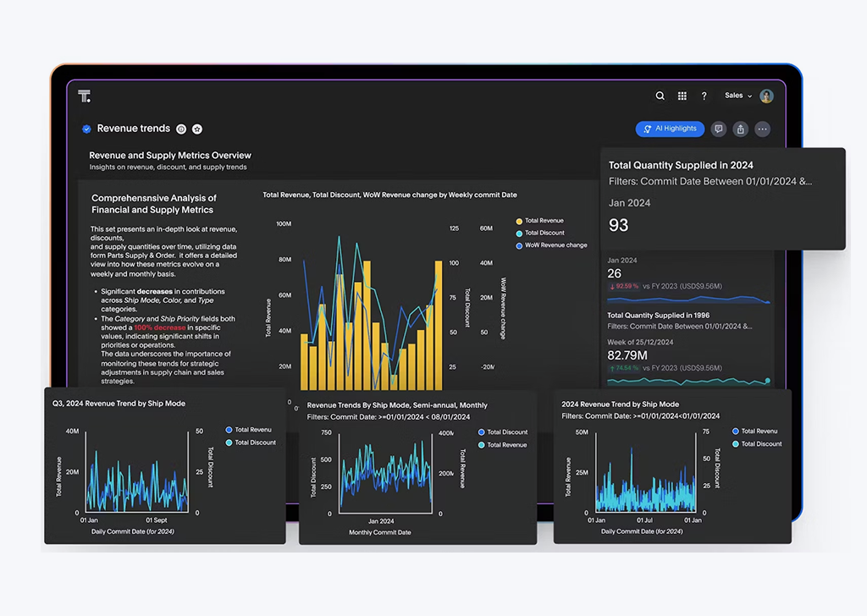This screenshot has height=616, width=867.
Task: Click Q3, 2024 Revenue Trend by Ship Mode title
Action: tap(119, 404)
